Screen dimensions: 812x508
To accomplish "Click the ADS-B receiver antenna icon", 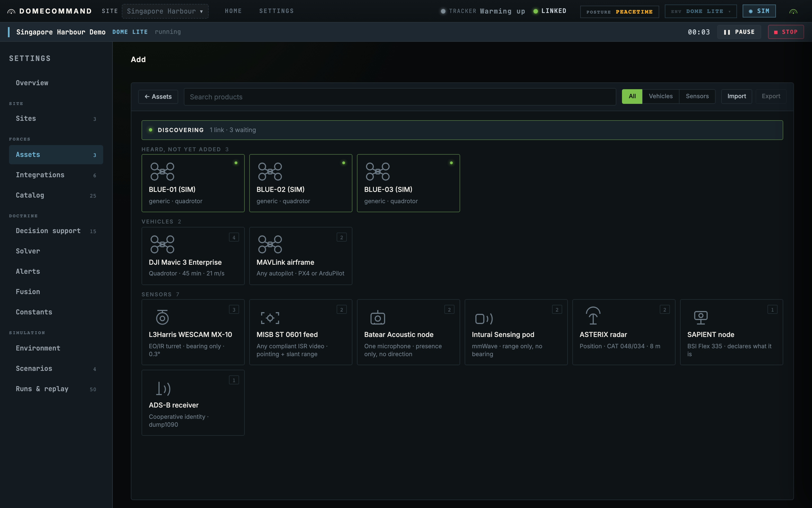I will pyautogui.click(x=164, y=388).
